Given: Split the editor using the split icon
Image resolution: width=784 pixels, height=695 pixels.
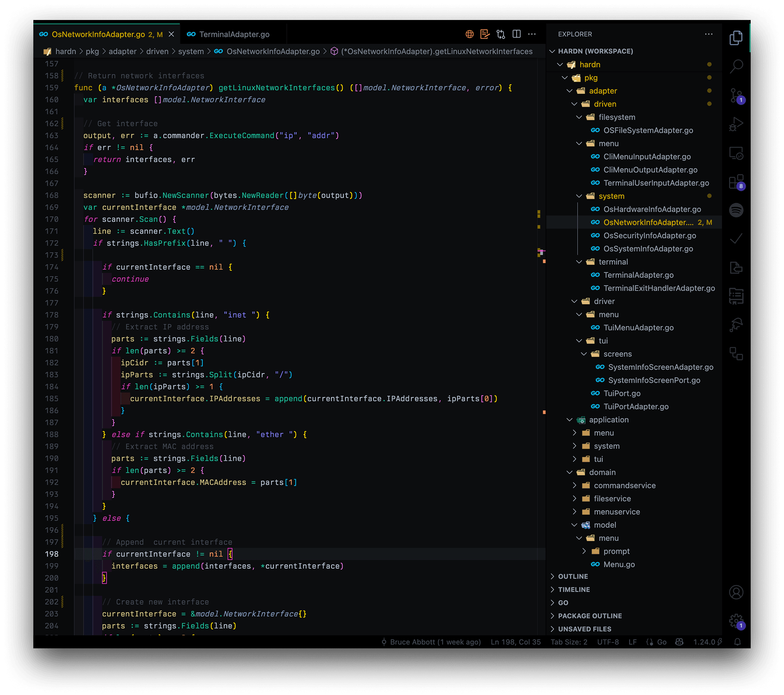Looking at the screenshot, I should pos(517,34).
